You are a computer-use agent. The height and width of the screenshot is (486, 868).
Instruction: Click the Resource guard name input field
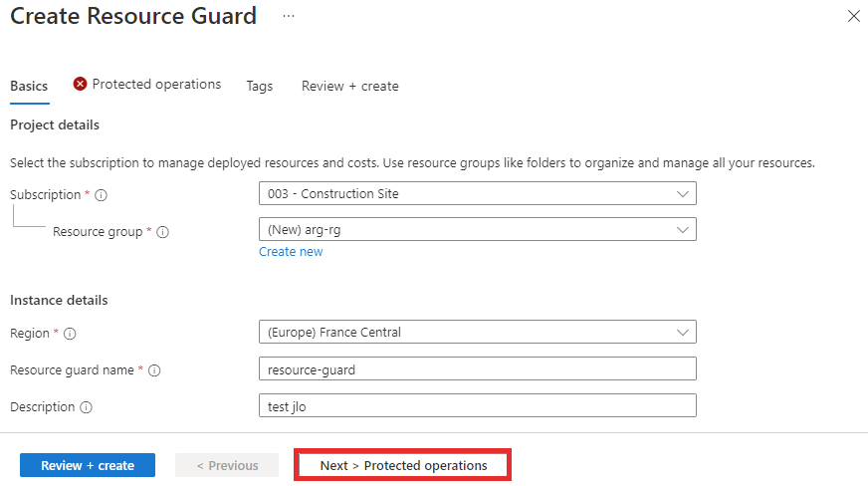pos(477,369)
